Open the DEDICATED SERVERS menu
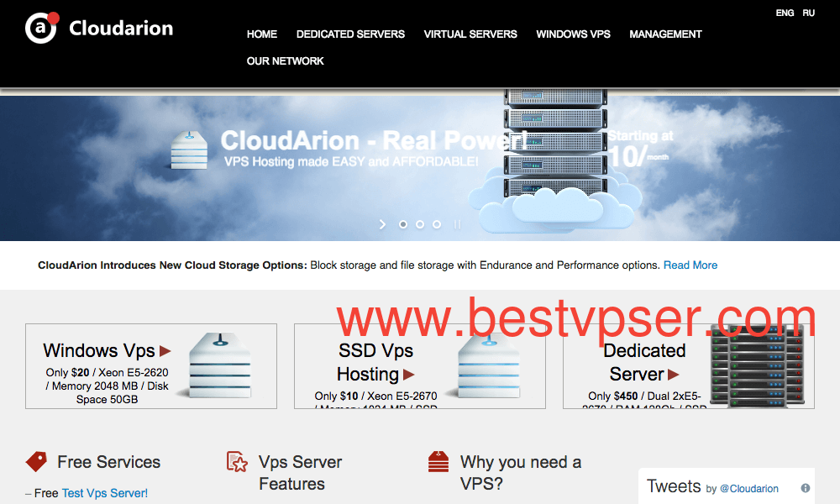Image resolution: width=840 pixels, height=504 pixels. click(x=350, y=34)
